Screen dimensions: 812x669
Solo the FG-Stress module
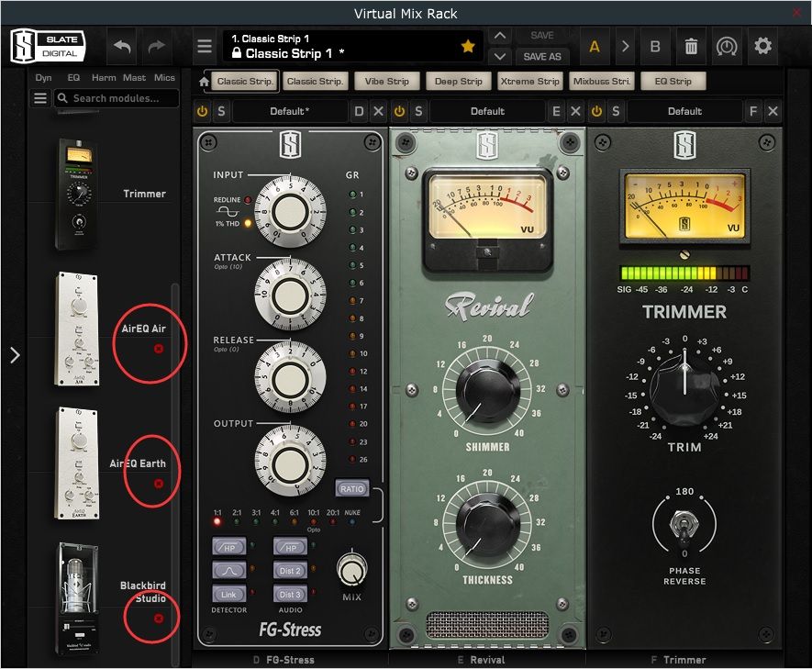click(x=221, y=111)
